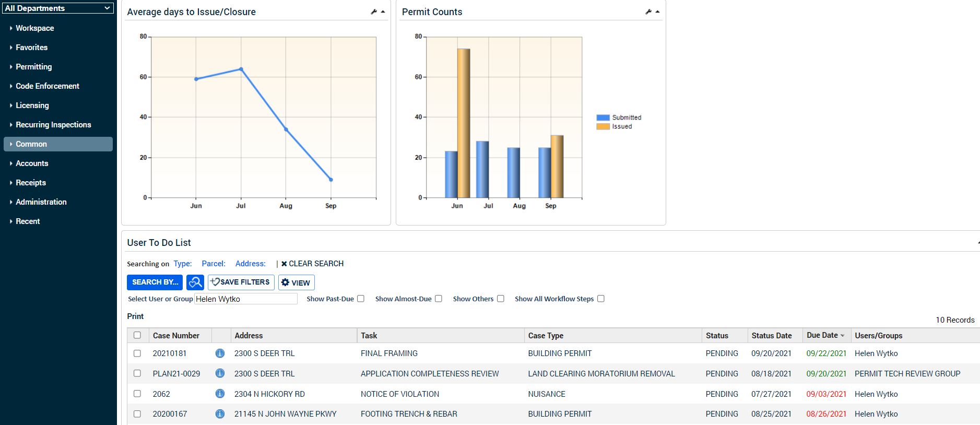Click the Type: search filter link

click(183, 264)
